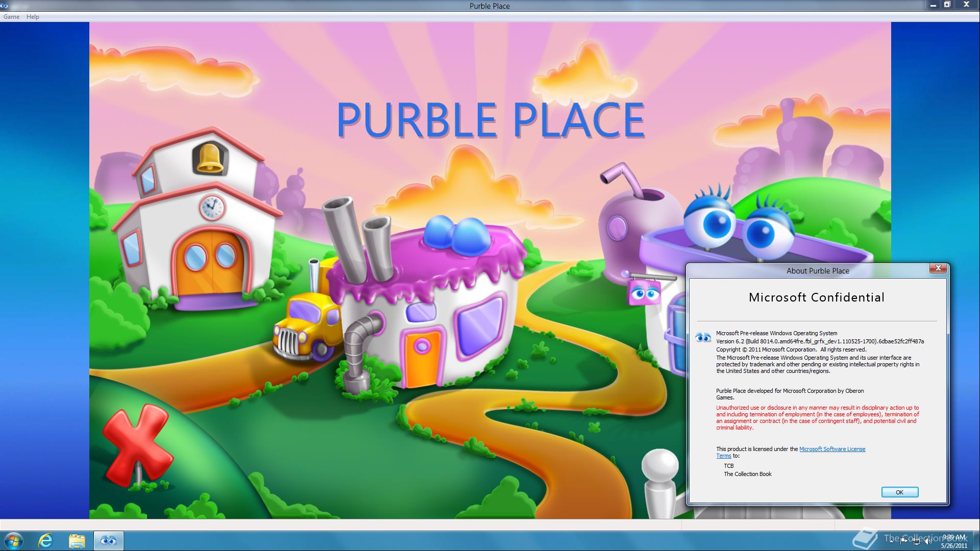Screen dimensions: 980x551
Task: Minimize the Purble Place window
Action: click(x=933, y=5)
